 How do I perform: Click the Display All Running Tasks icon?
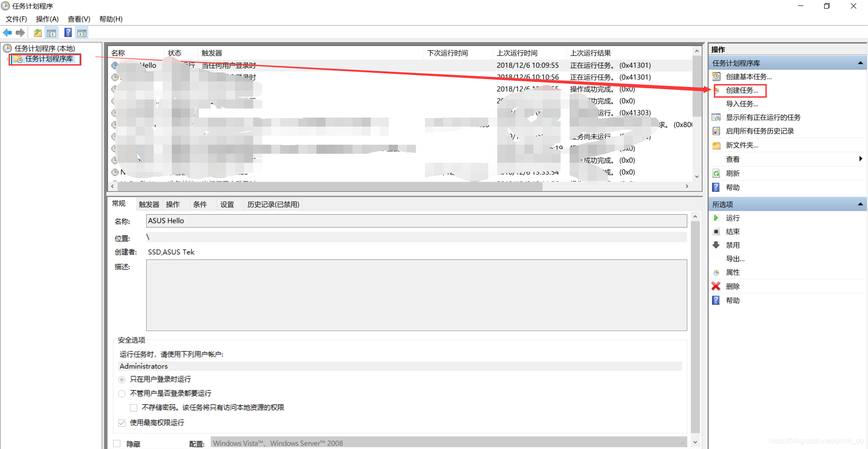pos(716,117)
